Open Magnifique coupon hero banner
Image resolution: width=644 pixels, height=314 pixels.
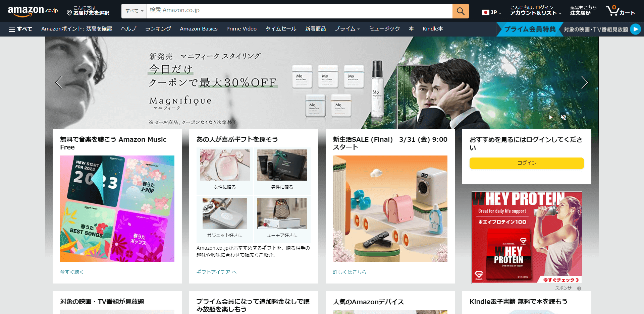322,82
